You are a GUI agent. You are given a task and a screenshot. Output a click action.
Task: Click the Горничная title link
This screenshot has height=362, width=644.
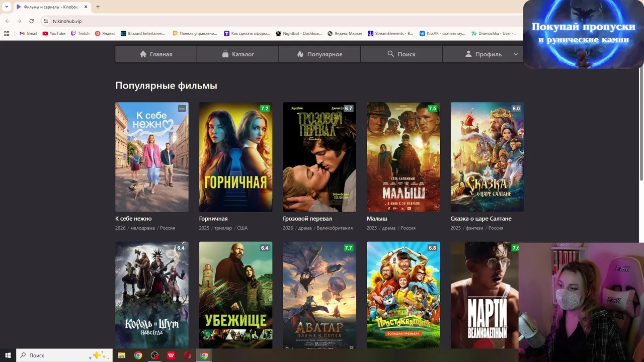click(213, 219)
